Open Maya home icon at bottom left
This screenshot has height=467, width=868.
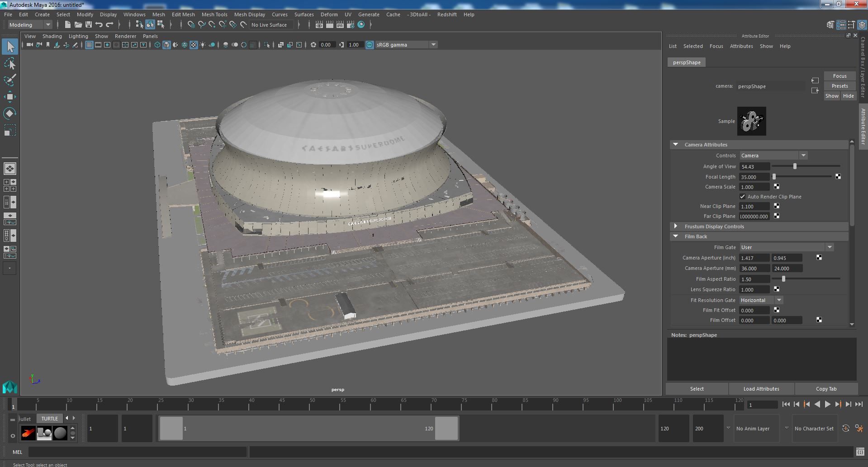[9, 387]
